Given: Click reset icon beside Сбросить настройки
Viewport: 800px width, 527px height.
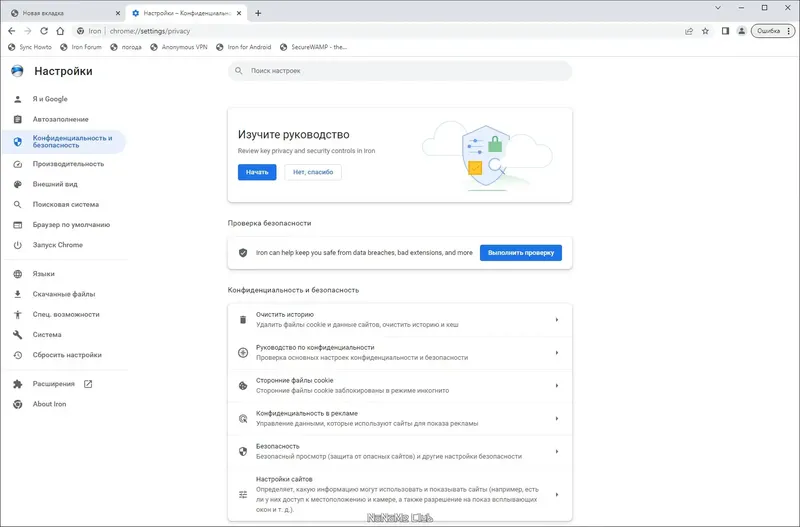Looking at the screenshot, I should point(17,355).
